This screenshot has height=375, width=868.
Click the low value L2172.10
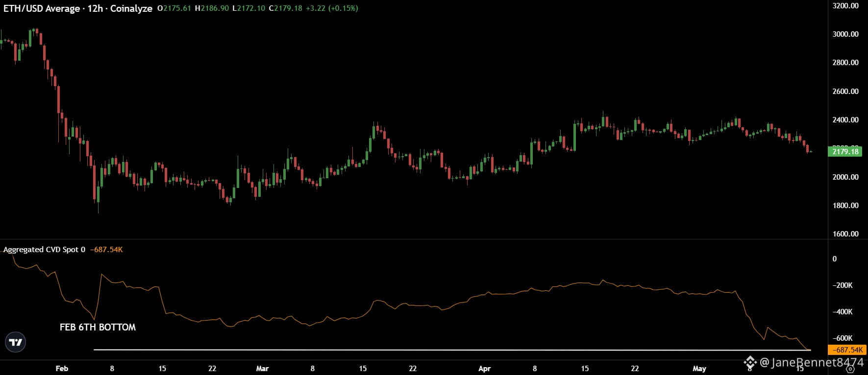coord(248,8)
